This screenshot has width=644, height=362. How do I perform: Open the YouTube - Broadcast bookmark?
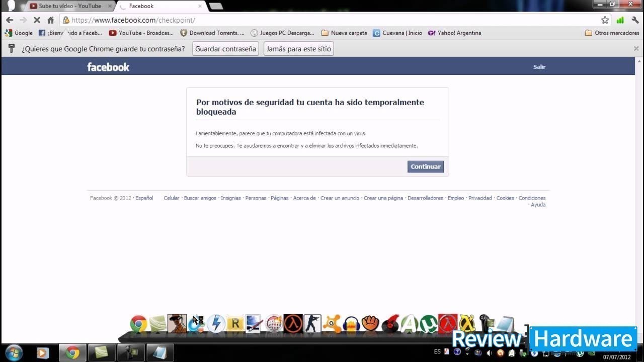(141, 33)
